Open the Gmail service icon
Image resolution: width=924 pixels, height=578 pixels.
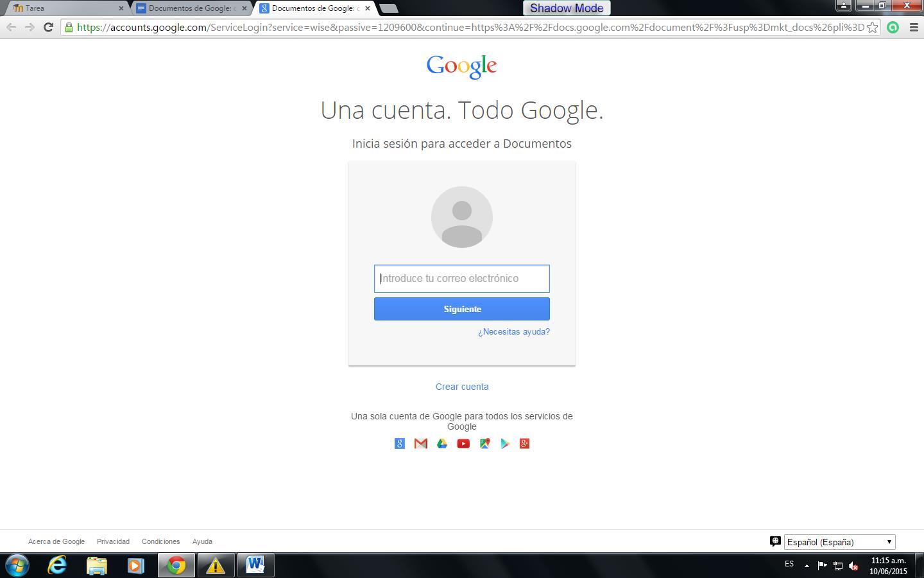(x=421, y=444)
